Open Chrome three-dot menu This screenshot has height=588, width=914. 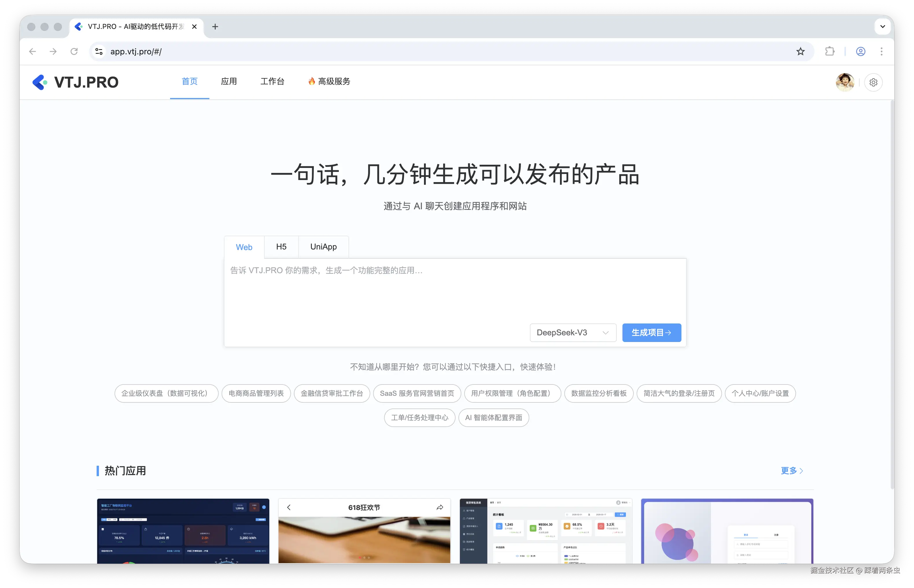click(x=881, y=51)
